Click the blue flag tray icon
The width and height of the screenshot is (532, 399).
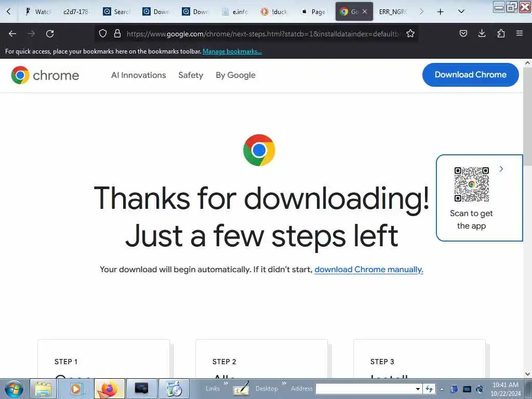point(454,389)
